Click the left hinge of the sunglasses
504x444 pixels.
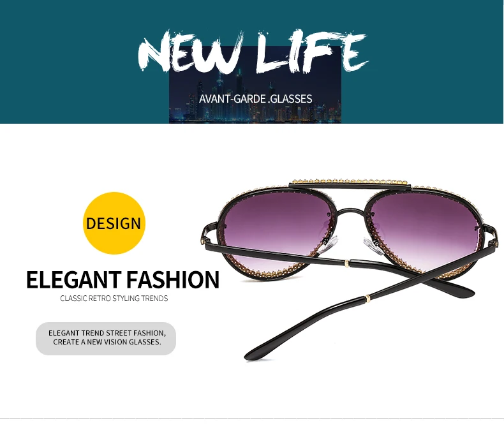point(204,239)
